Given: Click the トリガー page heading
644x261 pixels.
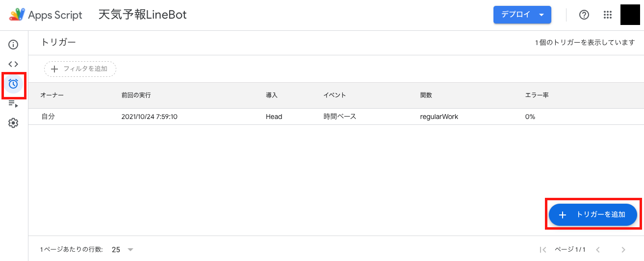Looking at the screenshot, I should click(58, 43).
